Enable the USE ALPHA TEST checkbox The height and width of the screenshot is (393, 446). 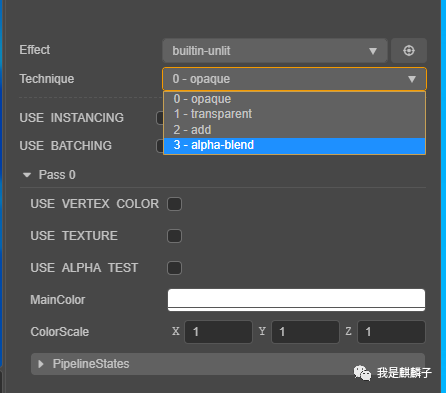coord(174,268)
